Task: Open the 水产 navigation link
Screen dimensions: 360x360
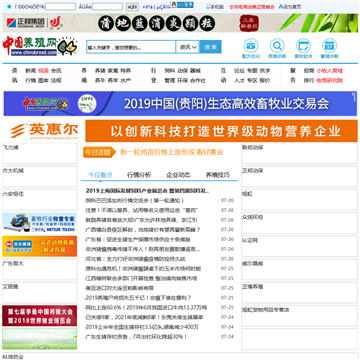Action: click(125, 80)
